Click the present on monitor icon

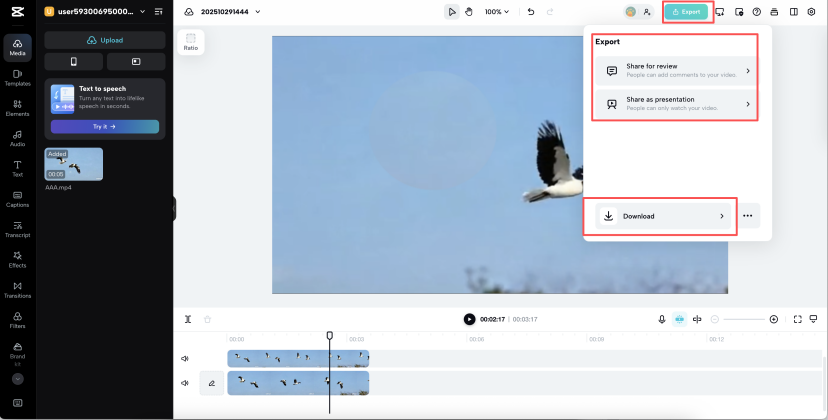point(719,12)
